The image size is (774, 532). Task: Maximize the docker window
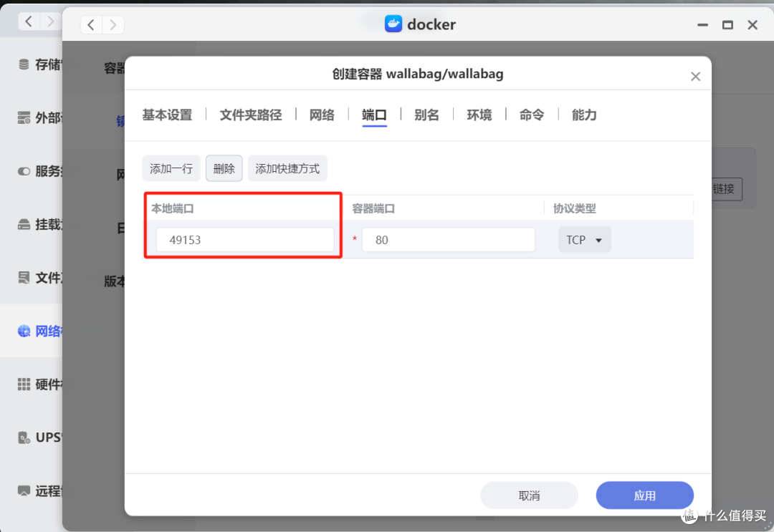point(727,24)
